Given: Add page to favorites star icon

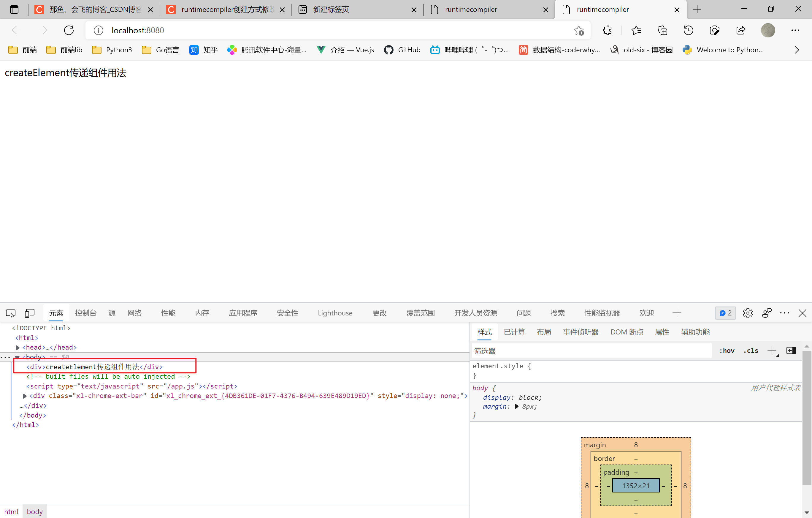Looking at the screenshot, I should [x=579, y=30].
